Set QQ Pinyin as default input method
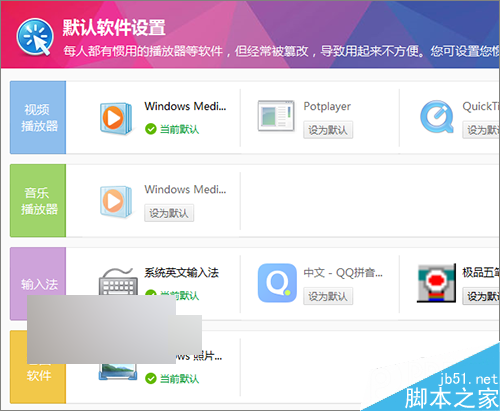The image size is (500, 411). click(328, 296)
